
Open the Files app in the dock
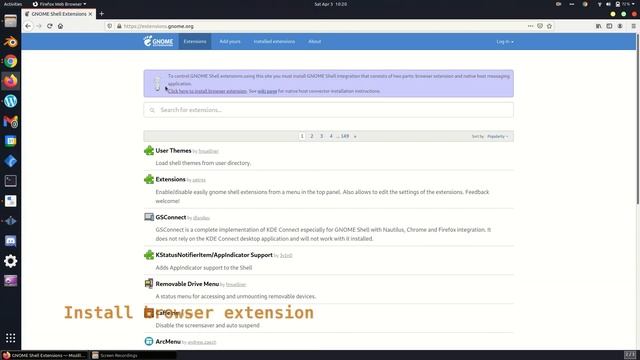[x=11, y=21]
